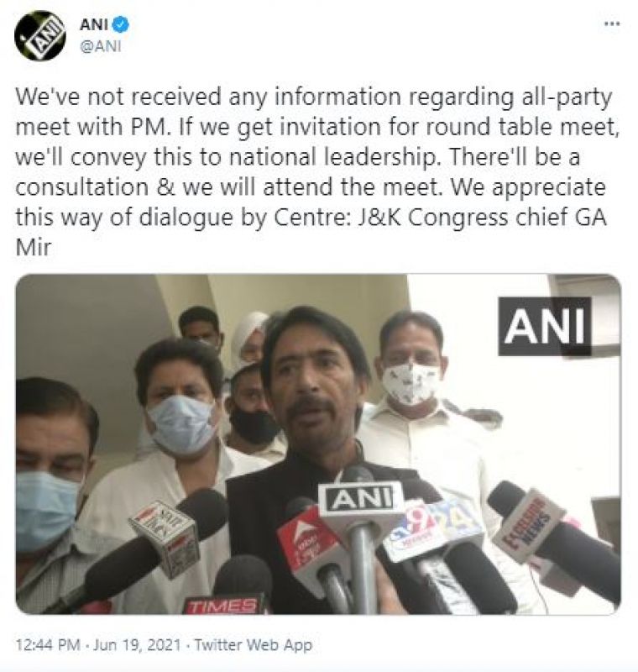Open the attached press briefing video thumbnail
Viewport: 638px width, 672px height.
point(318,444)
